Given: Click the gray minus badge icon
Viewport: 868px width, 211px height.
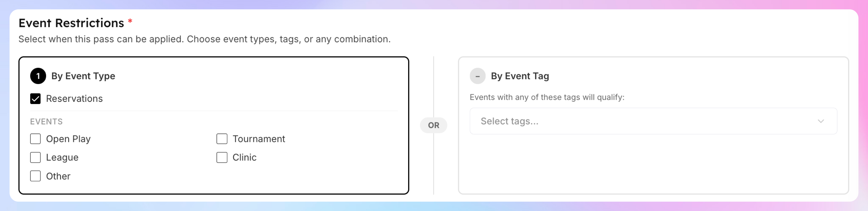Looking at the screenshot, I should [x=478, y=76].
